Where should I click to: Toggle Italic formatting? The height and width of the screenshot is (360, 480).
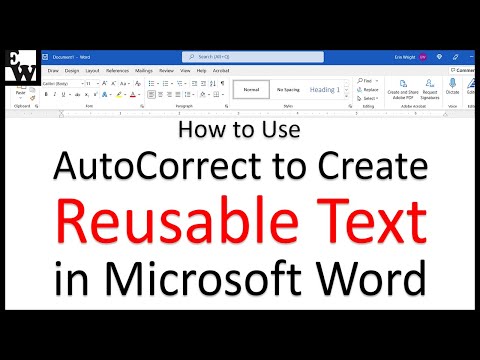(x=55, y=95)
